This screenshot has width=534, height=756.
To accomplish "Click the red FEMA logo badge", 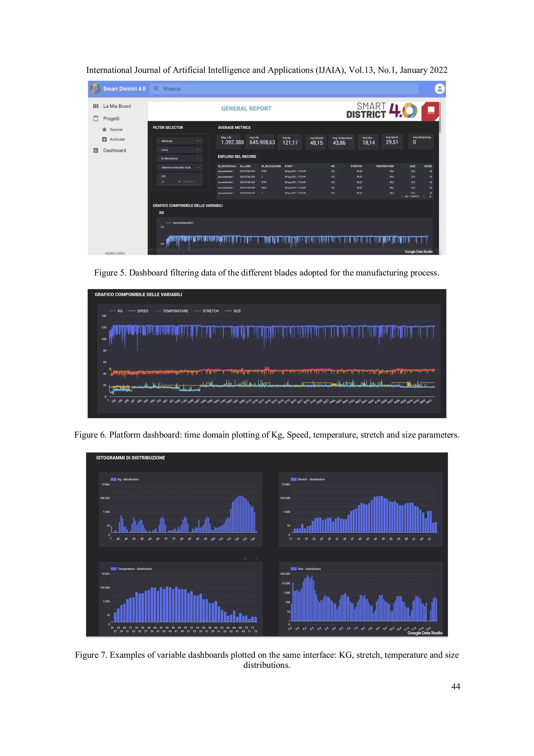I will click(430, 111).
